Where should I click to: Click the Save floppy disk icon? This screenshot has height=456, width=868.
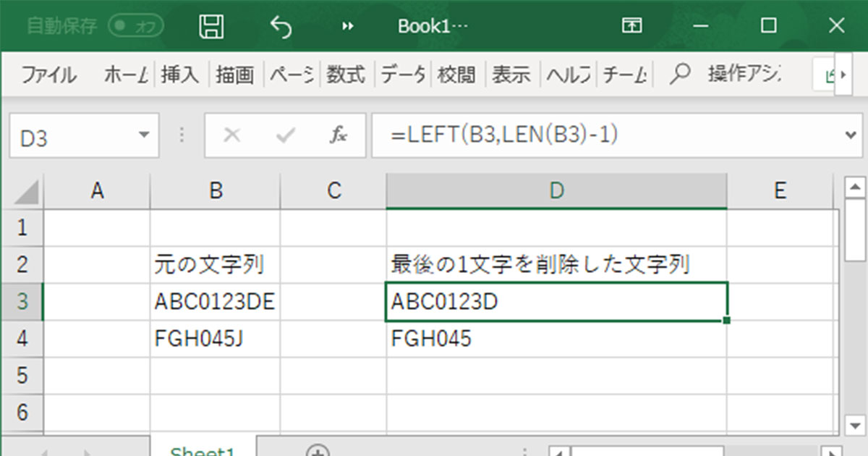(211, 27)
